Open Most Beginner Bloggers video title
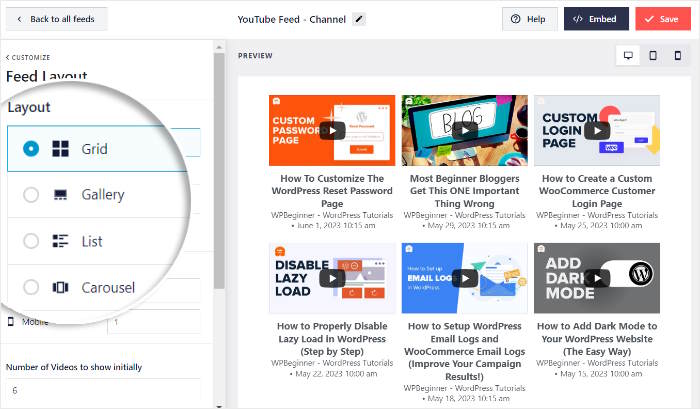This screenshot has height=409, width=700. (x=465, y=191)
